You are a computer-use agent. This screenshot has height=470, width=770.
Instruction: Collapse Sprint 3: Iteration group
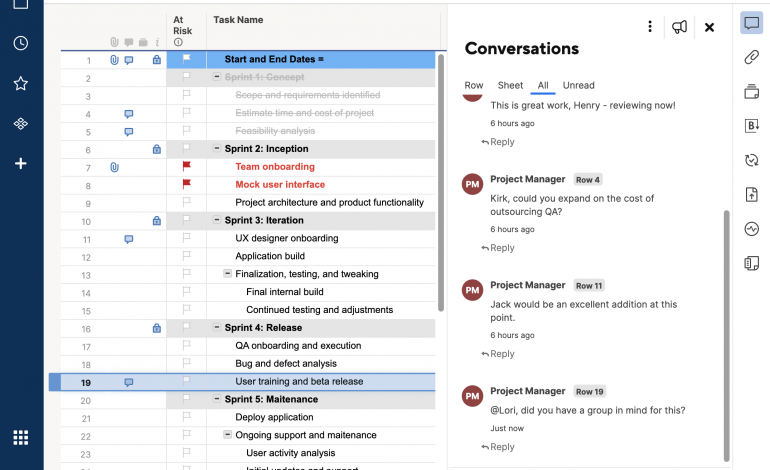(217, 220)
